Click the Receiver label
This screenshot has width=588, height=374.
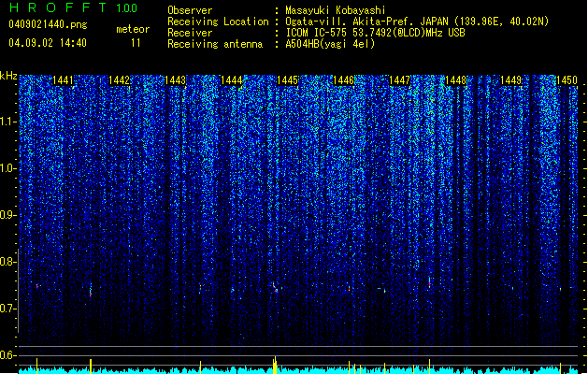[x=190, y=33]
